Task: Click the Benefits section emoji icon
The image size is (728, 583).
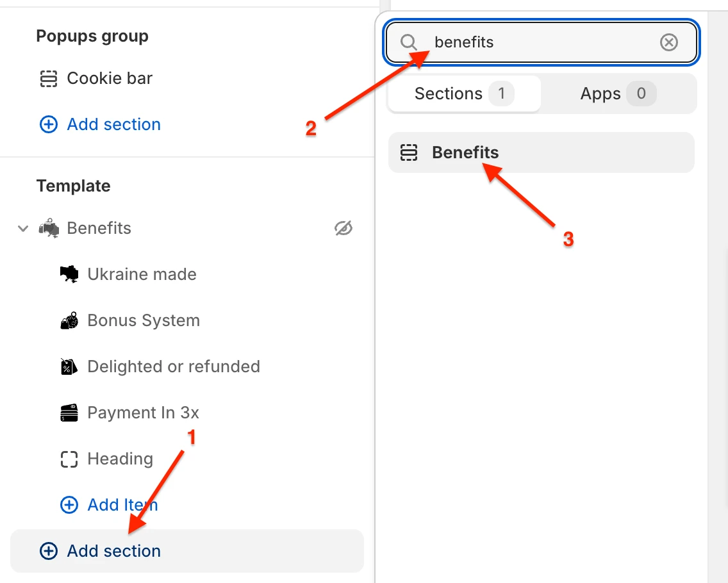Action: coord(49,228)
